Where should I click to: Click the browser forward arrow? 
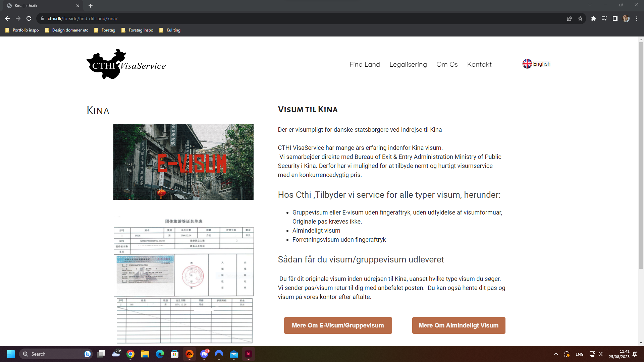[18, 18]
